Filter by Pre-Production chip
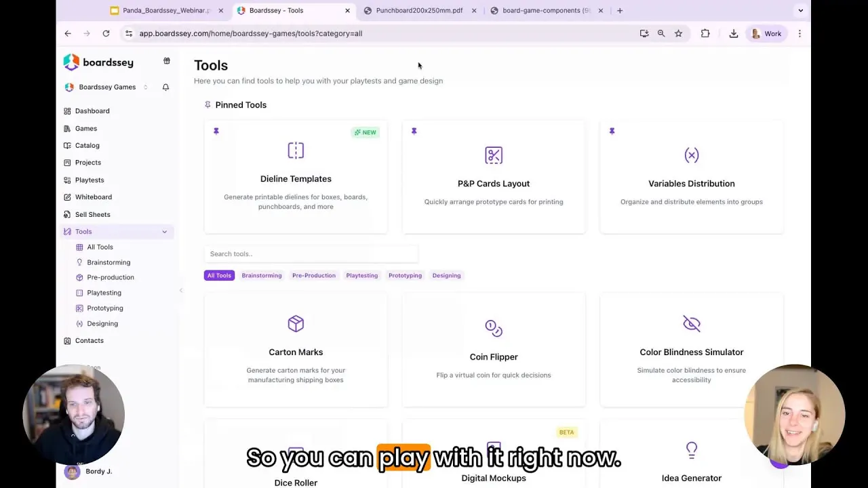The image size is (868, 488). (x=314, y=275)
